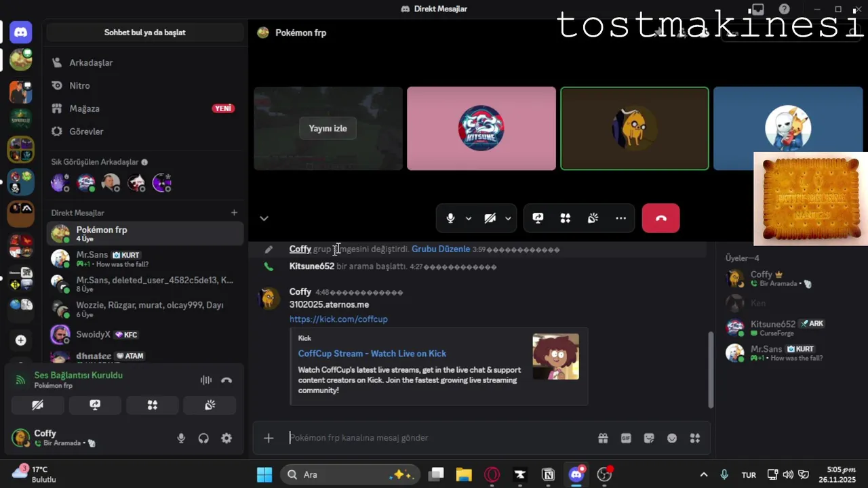The image size is (868, 488).
Task: Click attach plus icon in message bar
Action: coord(269,438)
